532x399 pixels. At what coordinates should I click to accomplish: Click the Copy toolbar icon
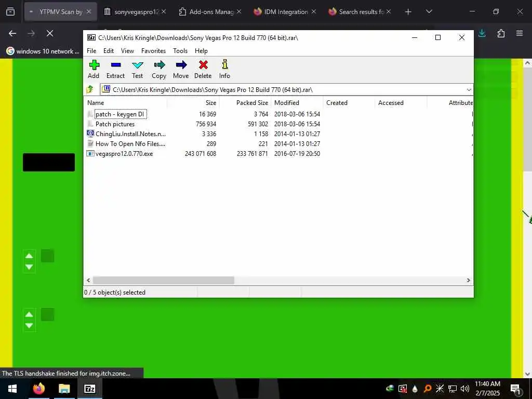159,69
